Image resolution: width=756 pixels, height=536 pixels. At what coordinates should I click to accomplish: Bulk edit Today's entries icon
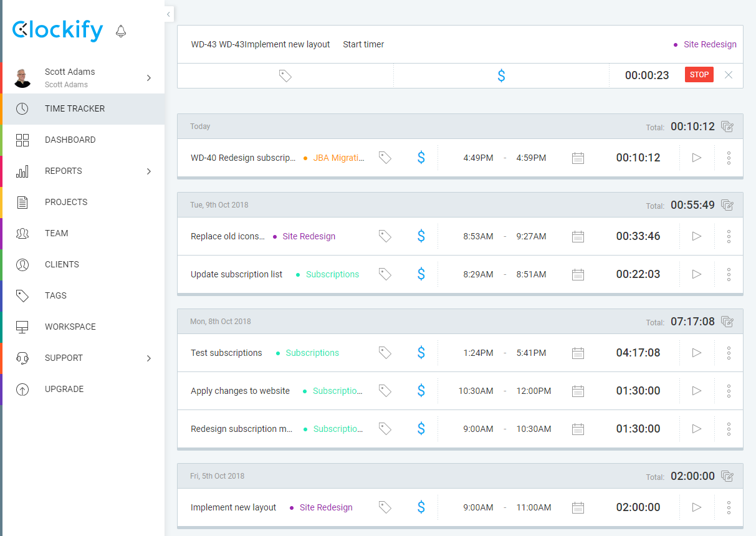tap(727, 127)
